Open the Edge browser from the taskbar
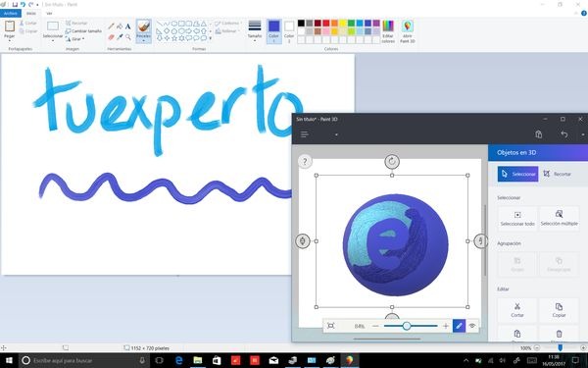 coord(179,360)
